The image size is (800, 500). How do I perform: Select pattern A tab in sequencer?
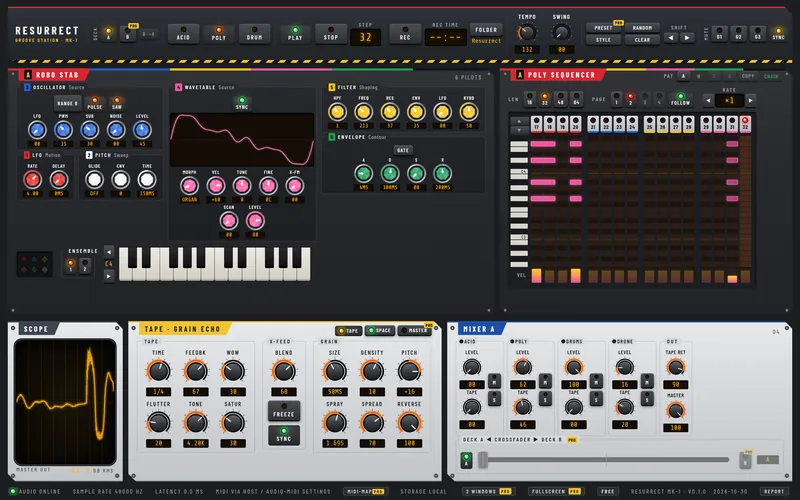[684, 77]
